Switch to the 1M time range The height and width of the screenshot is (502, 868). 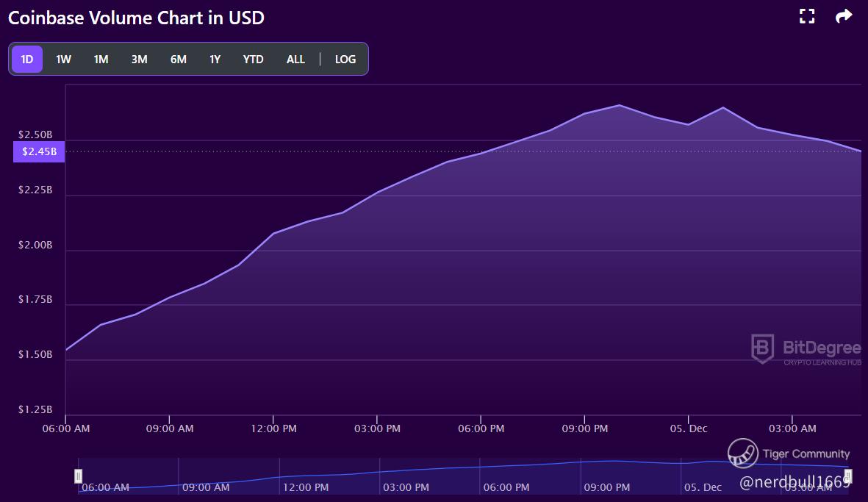pos(101,60)
